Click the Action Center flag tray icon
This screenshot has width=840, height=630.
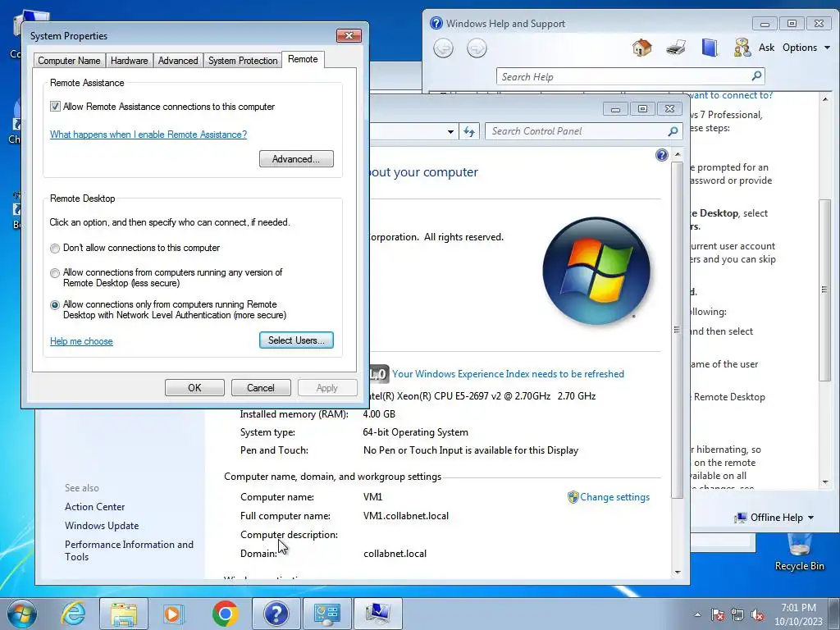(718, 614)
